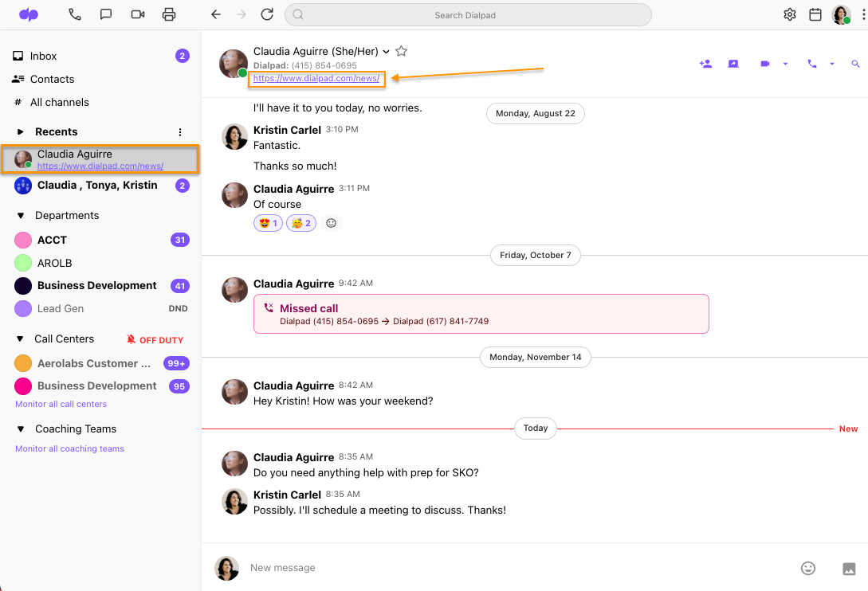Open the ACCT department

tap(100, 241)
